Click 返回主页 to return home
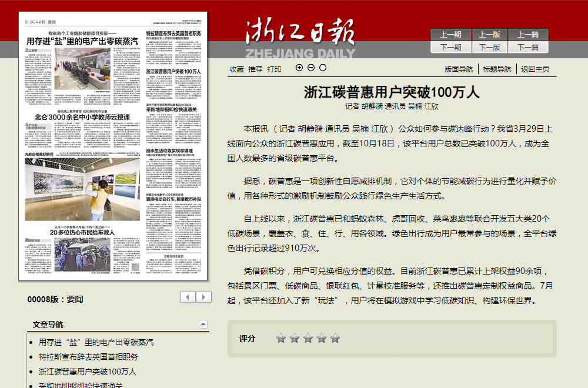Screen dimensions: 588x388 point(535,69)
